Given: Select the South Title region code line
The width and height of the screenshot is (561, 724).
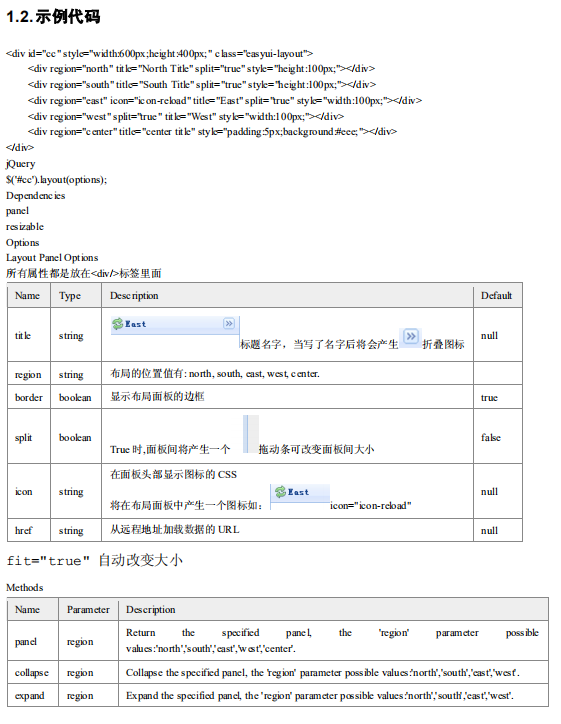Looking at the screenshot, I should pyautogui.click(x=202, y=84).
